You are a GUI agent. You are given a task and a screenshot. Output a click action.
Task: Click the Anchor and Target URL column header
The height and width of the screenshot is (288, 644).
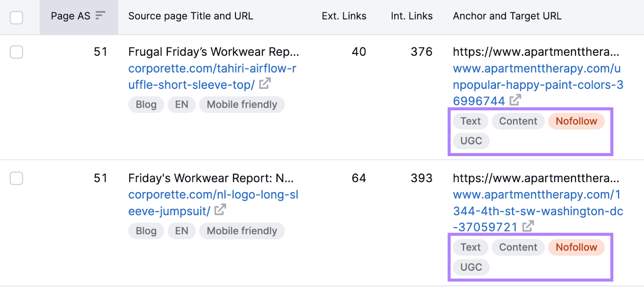click(507, 16)
